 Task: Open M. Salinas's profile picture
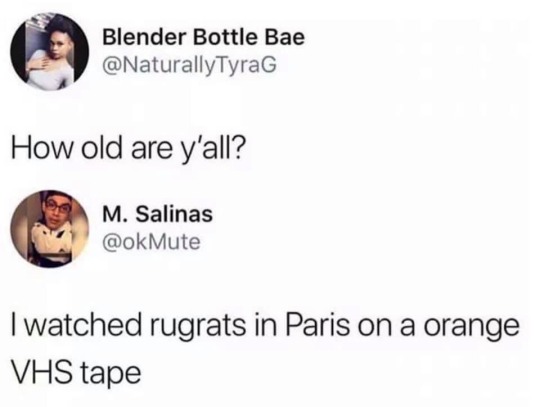50,229
